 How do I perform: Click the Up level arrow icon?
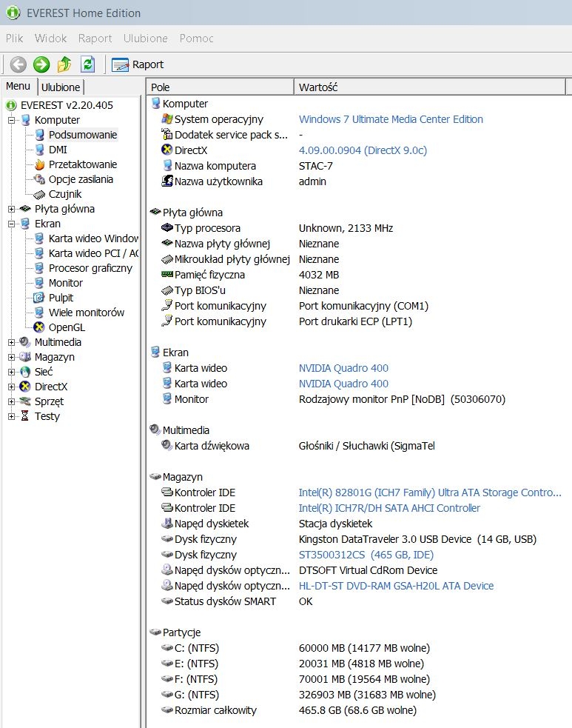(64, 64)
